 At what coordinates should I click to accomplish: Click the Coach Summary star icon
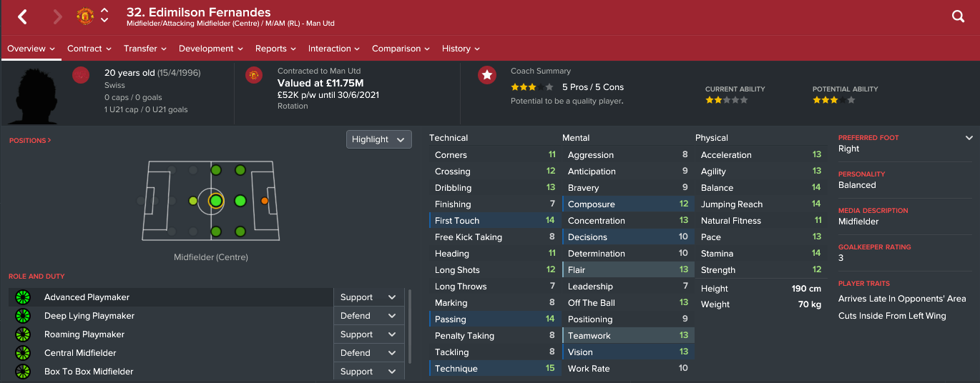click(x=487, y=75)
